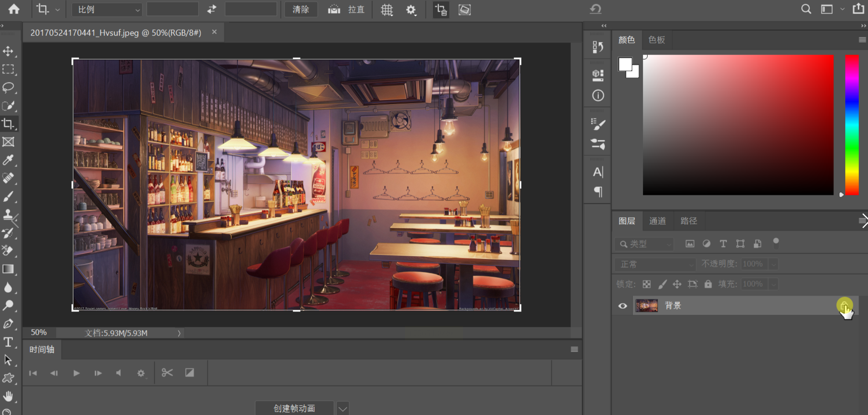Select the Pen tool
Screen dimensions: 868x415
coord(8,324)
